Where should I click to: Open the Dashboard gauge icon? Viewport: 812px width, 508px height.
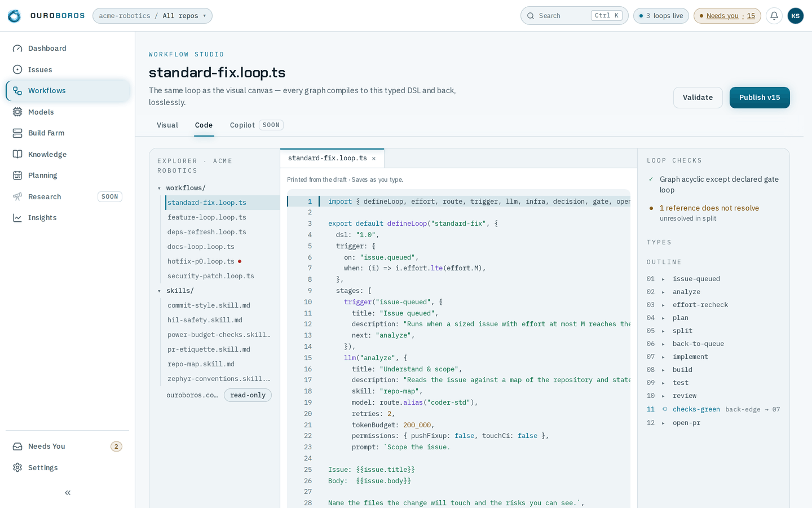[x=17, y=49]
